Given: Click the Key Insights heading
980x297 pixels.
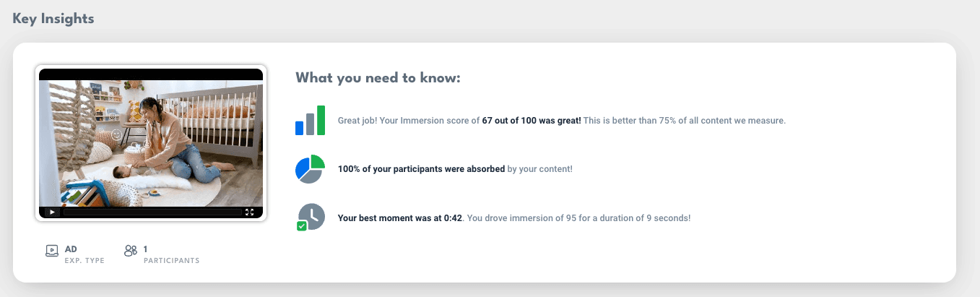Looking at the screenshot, I should [53, 19].
